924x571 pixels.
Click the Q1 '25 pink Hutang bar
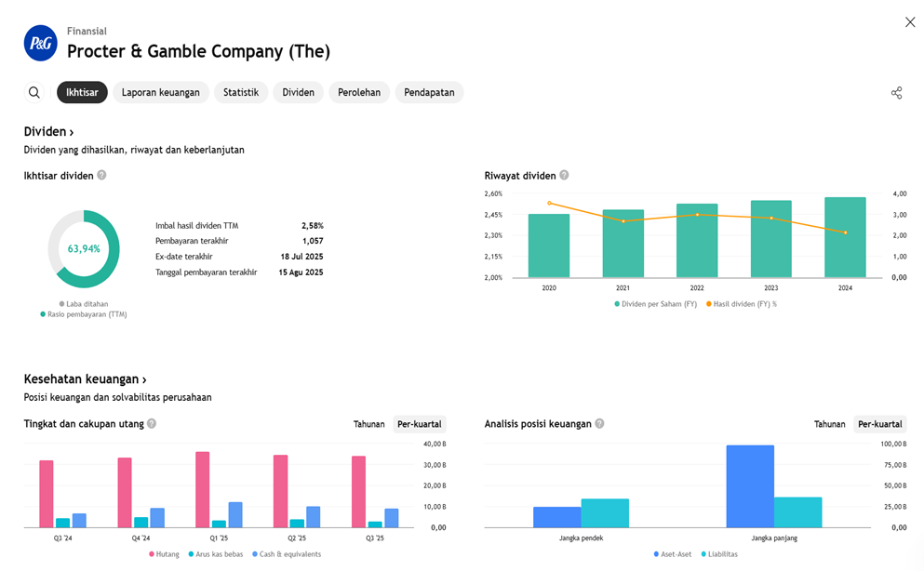[203, 490]
